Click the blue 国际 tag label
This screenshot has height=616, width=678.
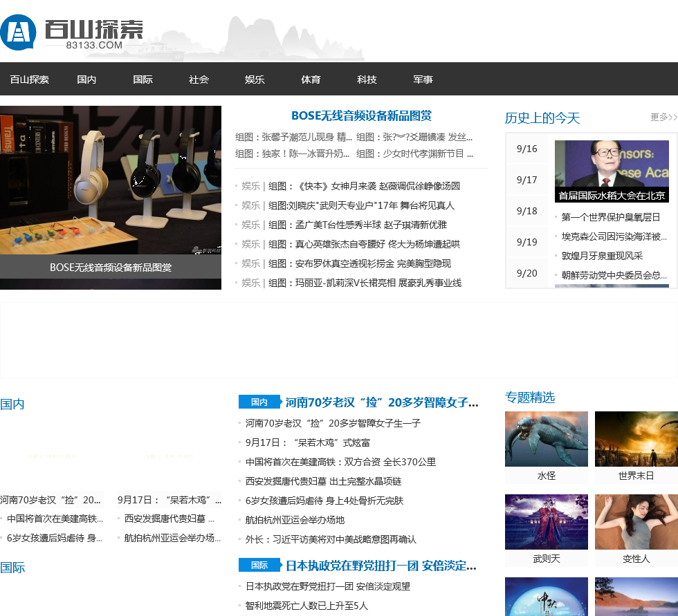click(259, 565)
